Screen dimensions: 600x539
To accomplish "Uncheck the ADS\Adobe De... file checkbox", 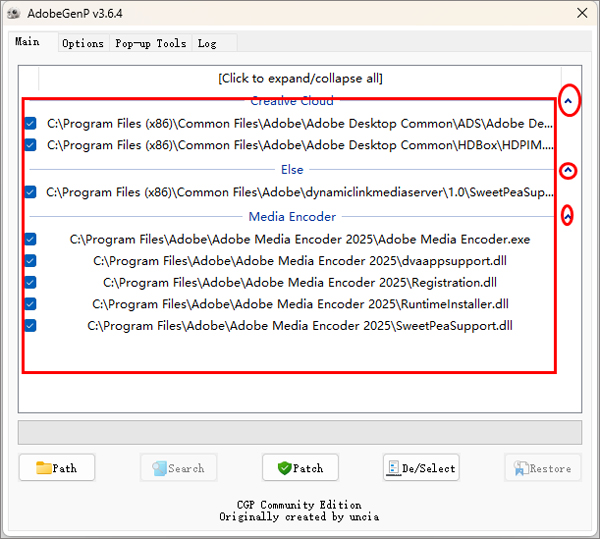I will click(x=30, y=124).
